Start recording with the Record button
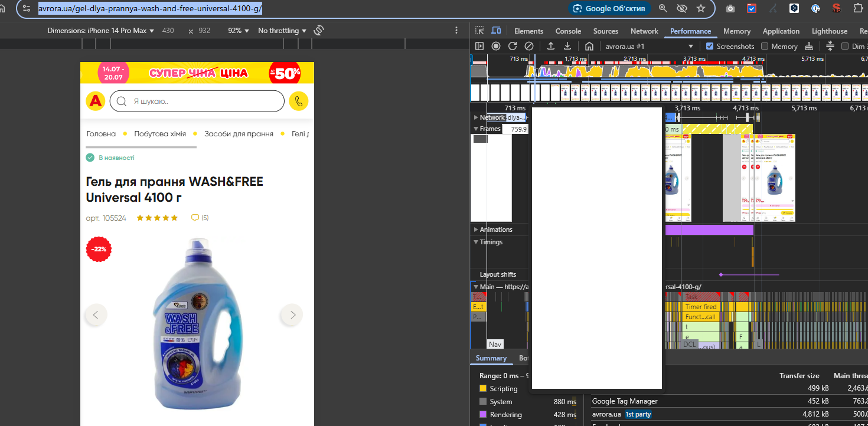The width and height of the screenshot is (868, 426). [x=496, y=46]
